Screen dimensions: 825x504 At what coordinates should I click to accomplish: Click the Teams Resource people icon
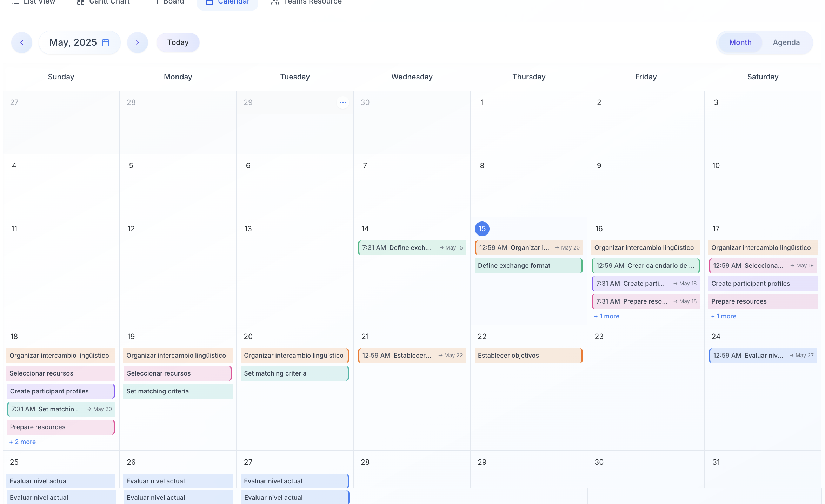coord(275,2)
